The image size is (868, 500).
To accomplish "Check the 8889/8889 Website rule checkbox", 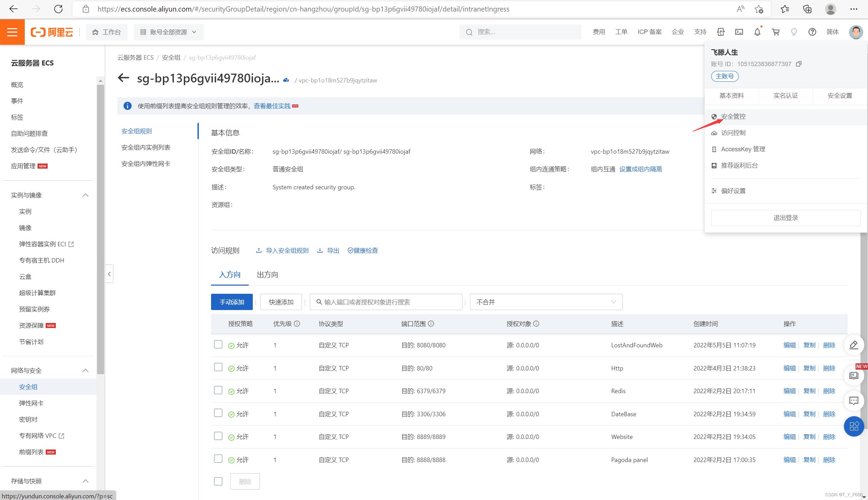I will (218, 436).
